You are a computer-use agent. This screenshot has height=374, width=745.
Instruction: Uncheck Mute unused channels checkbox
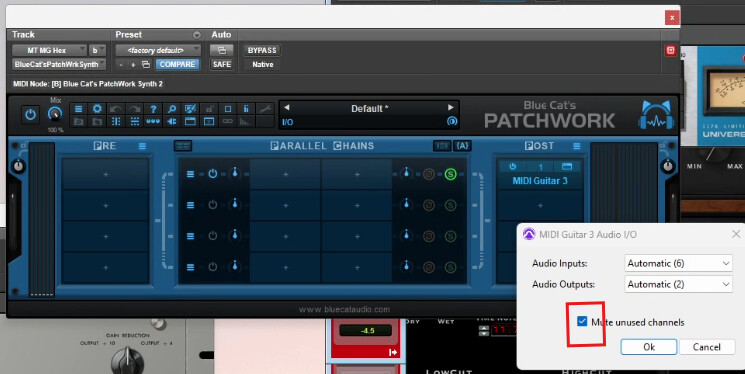pyautogui.click(x=582, y=321)
